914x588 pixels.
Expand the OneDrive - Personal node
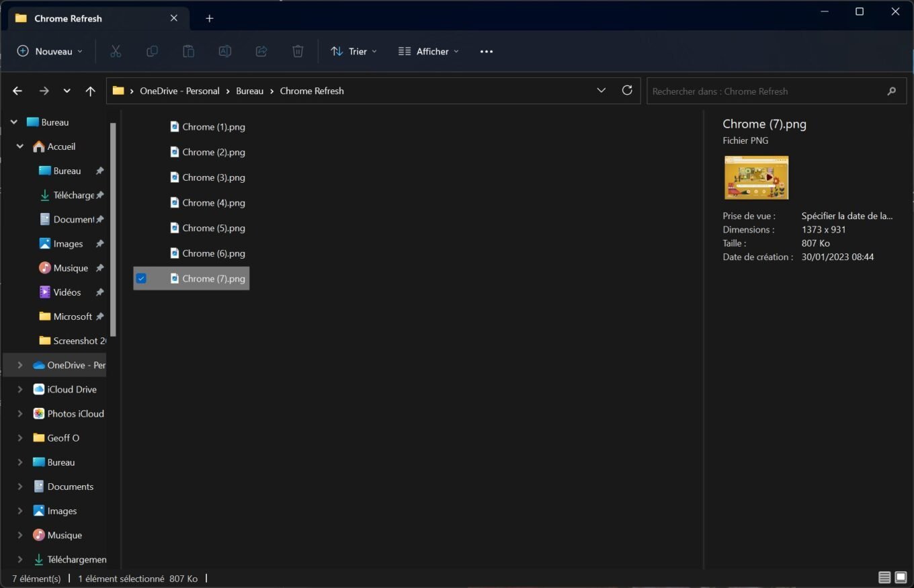[20, 365]
